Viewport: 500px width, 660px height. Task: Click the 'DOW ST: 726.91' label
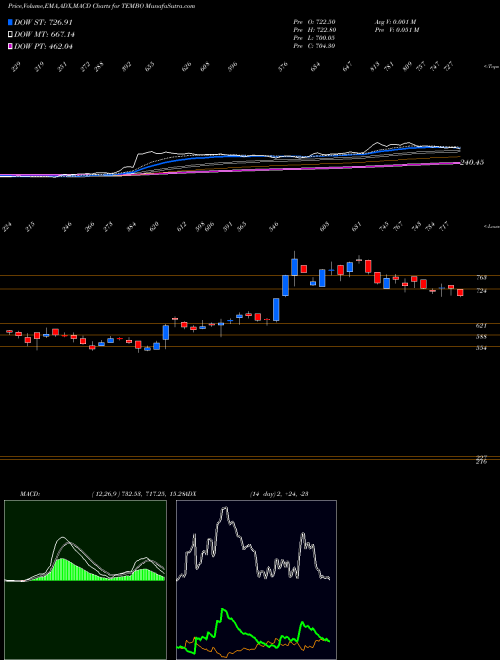pos(43,22)
